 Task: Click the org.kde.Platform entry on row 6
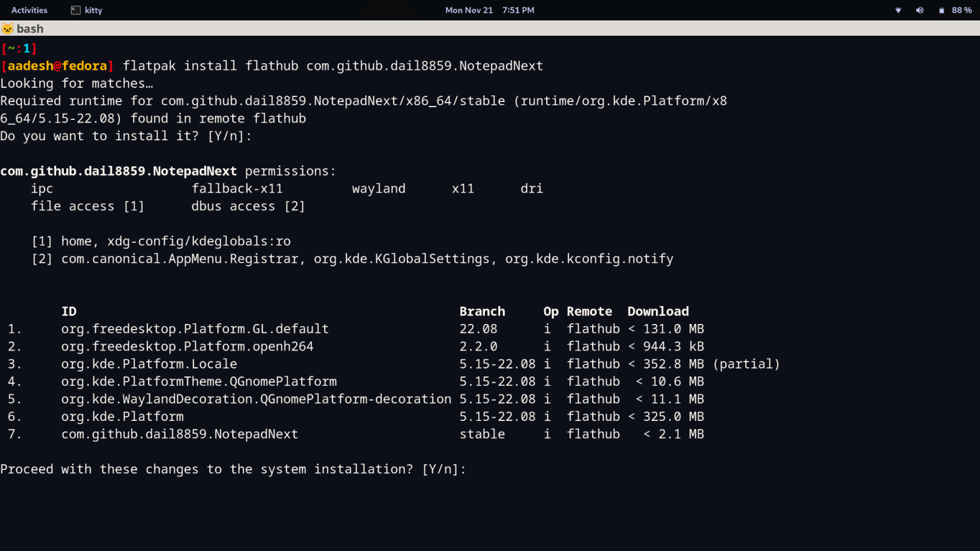point(122,416)
